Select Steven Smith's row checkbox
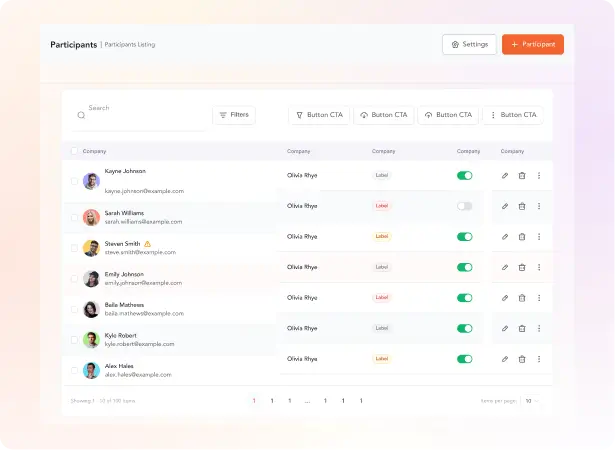615x450 pixels. tap(74, 248)
